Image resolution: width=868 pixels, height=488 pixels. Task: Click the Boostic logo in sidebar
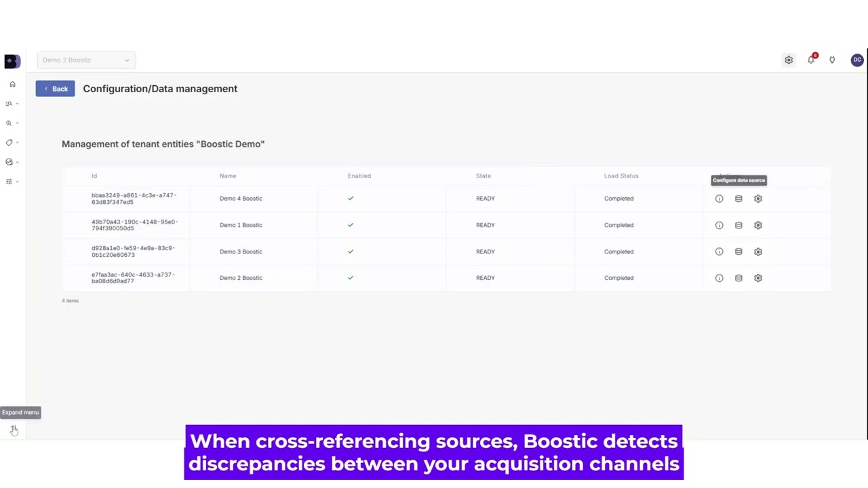pyautogui.click(x=12, y=61)
